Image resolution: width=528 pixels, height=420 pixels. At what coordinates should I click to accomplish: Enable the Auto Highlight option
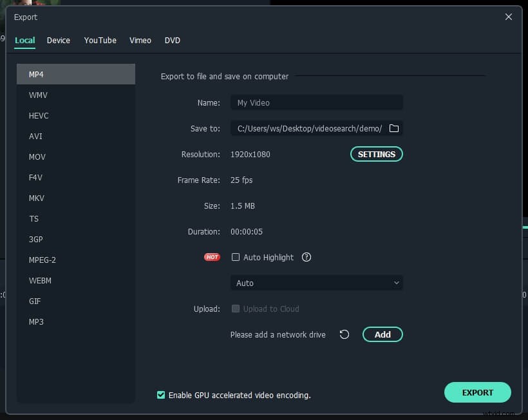[236, 257]
